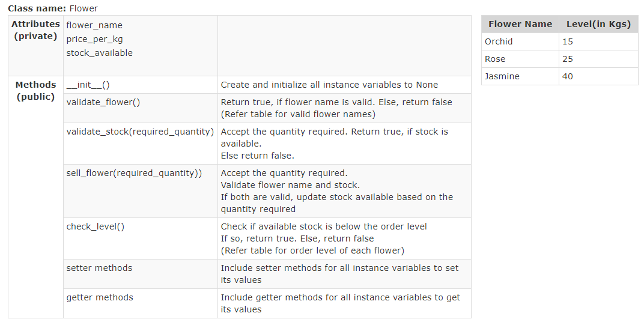This screenshot has height=325, width=644.
Task: Select the price_per_kg attribute
Action: pyautogui.click(x=94, y=40)
